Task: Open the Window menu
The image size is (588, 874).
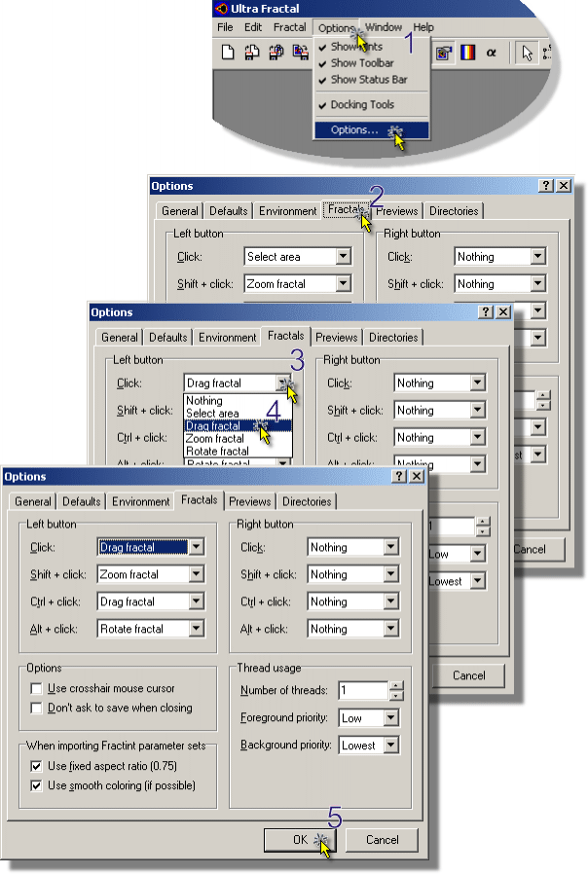Action: tap(384, 27)
